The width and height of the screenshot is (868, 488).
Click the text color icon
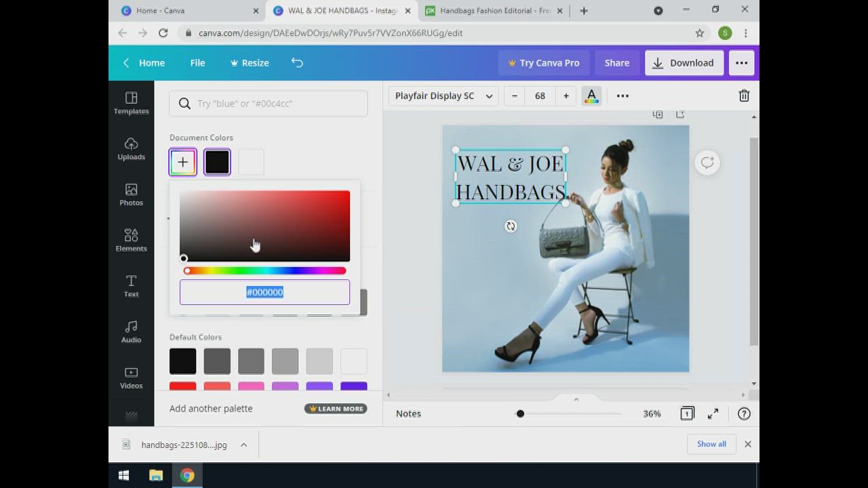tap(591, 96)
